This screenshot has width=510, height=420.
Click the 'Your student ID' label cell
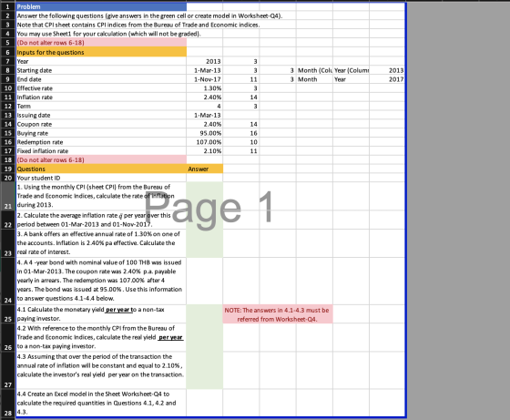[x=101, y=178]
